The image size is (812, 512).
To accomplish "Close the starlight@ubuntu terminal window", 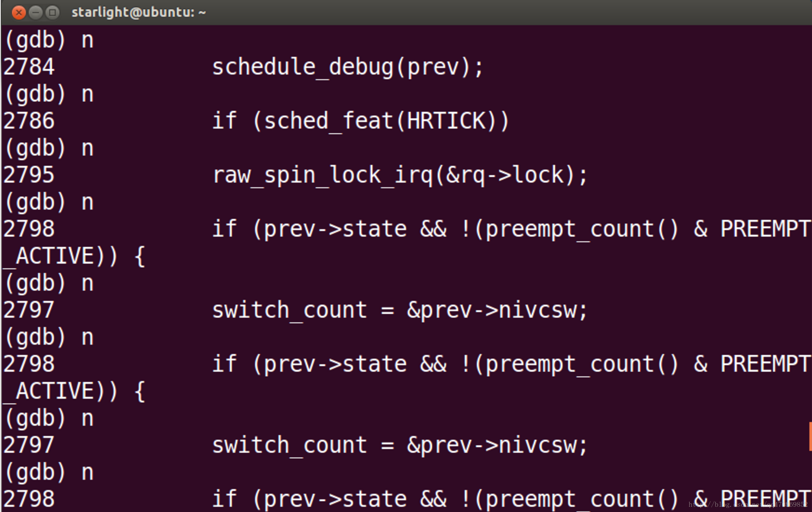I will click(19, 13).
